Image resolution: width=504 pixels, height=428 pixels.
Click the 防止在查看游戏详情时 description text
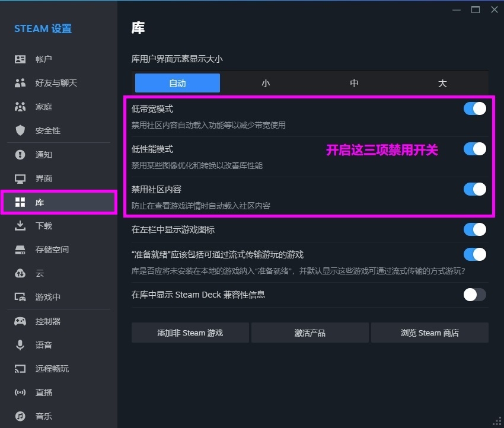200,206
